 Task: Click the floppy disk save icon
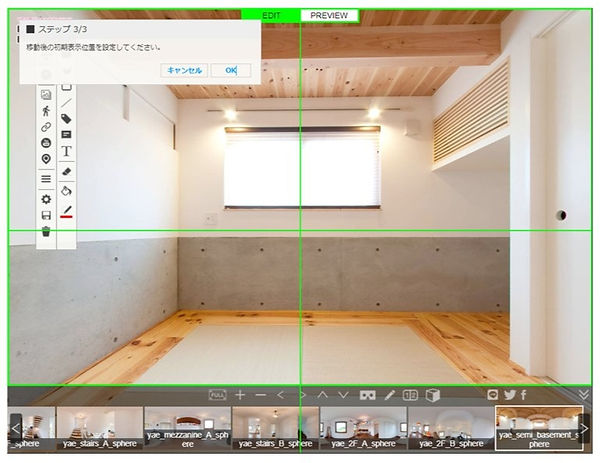pyautogui.click(x=46, y=215)
